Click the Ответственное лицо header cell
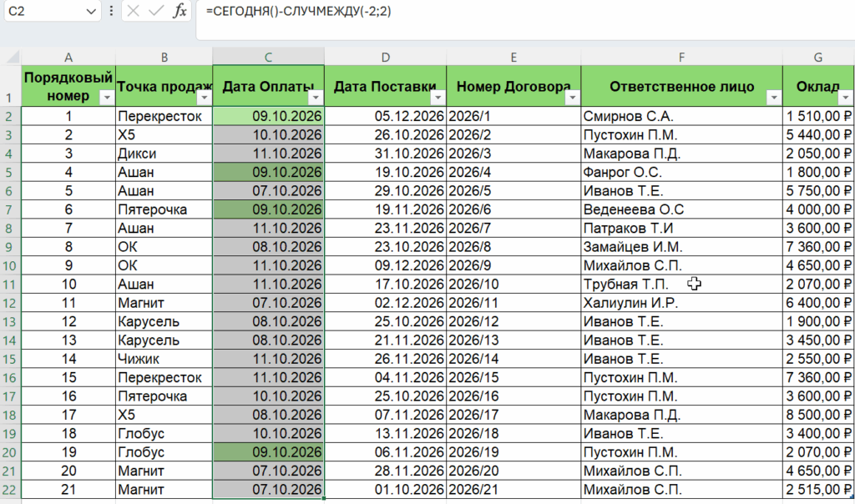855x504 pixels. pos(681,86)
